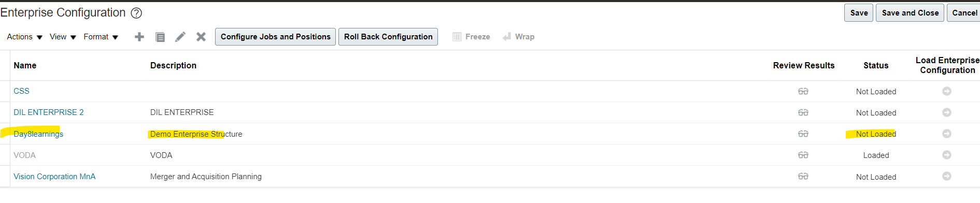Click the plus Create icon in toolbar
The image size is (980, 203).
coord(139,37)
